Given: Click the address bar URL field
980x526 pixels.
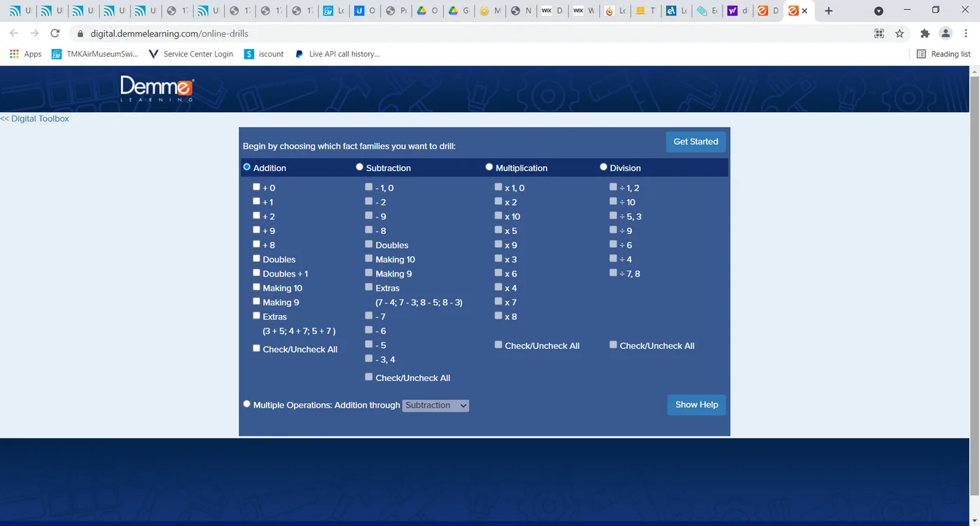Looking at the screenshot, I should [469, 33].
